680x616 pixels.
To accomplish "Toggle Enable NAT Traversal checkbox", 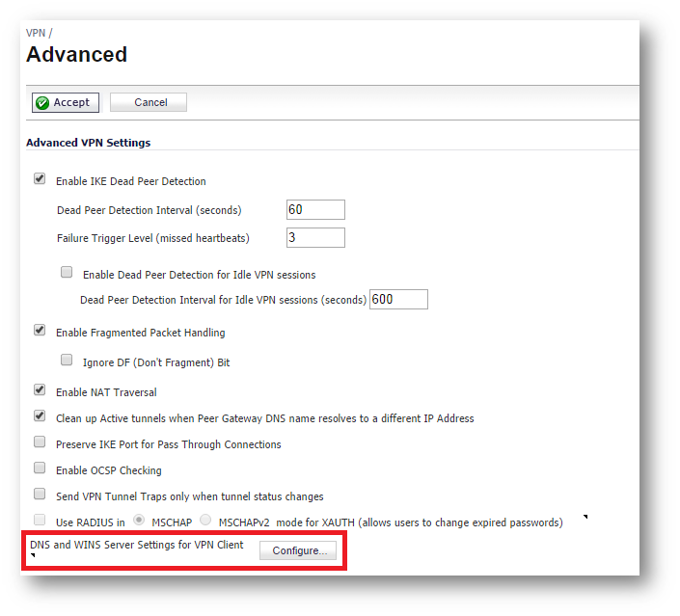I will [x=40, y=390].
